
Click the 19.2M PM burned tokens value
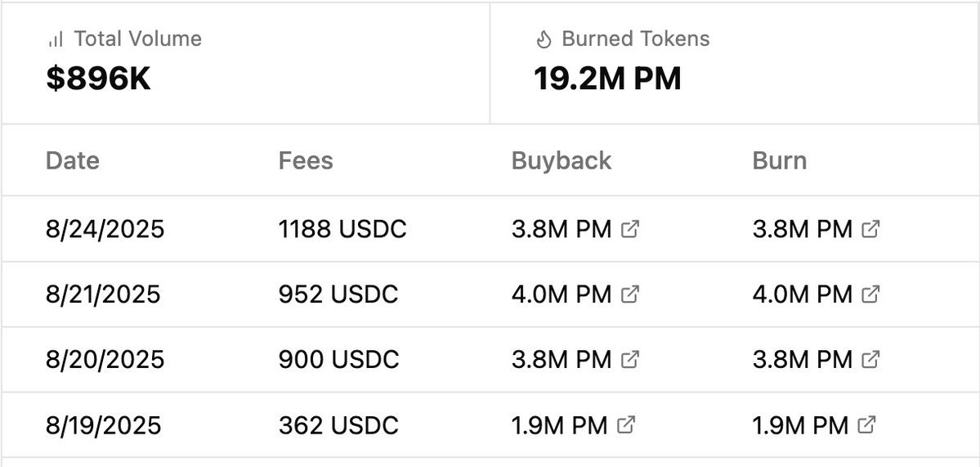click(x=607, y=79)
